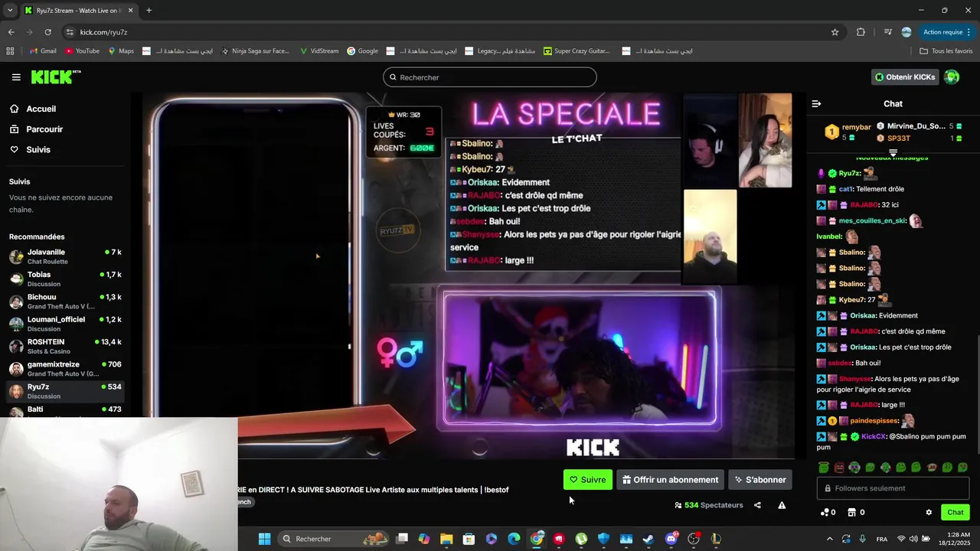Viewport: 980px width, 551px height.
Task: Expand the chat leaderboard arrow
Action: click(x=893, y=152)
